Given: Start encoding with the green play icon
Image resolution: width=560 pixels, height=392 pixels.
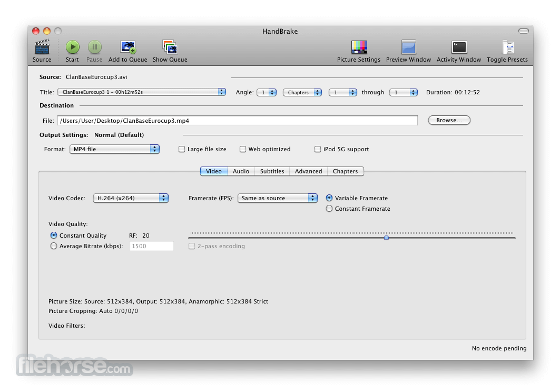Looking at the screenshot, I should [73, 47].
